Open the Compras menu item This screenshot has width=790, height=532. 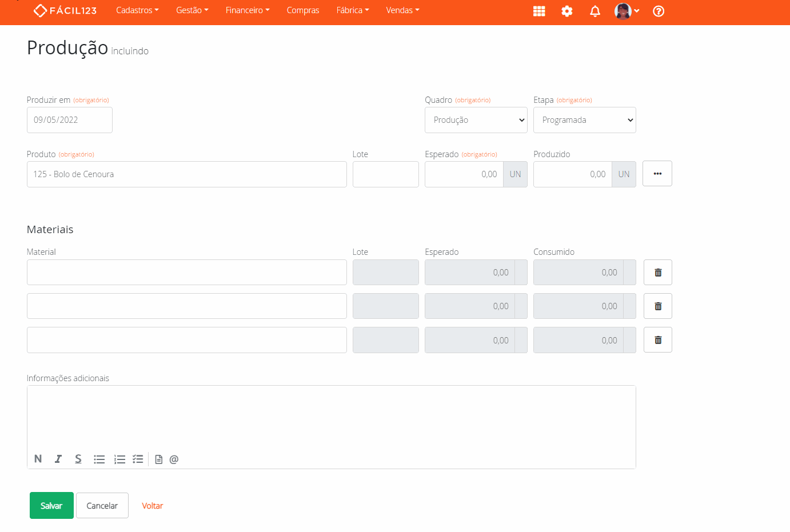tap(303, 10)
